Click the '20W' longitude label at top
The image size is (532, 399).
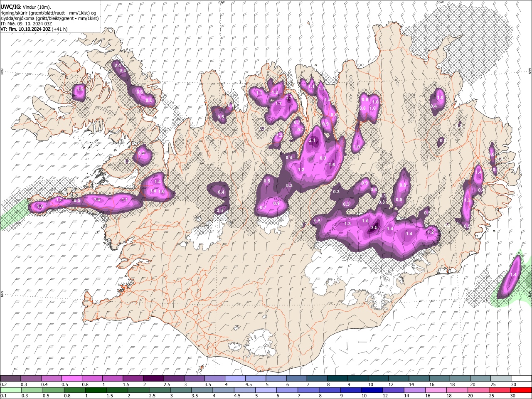click(x=221, y=2)
